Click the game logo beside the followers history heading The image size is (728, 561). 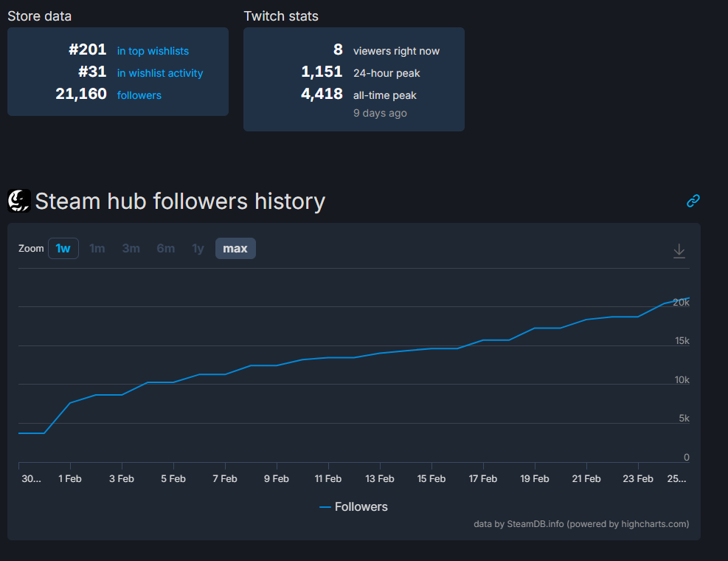tap(19, 201)
